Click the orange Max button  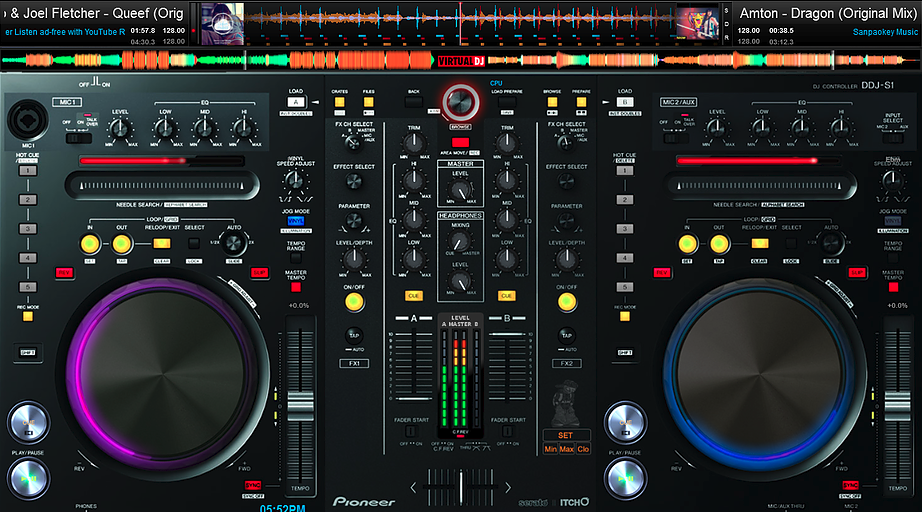(566, 449)
